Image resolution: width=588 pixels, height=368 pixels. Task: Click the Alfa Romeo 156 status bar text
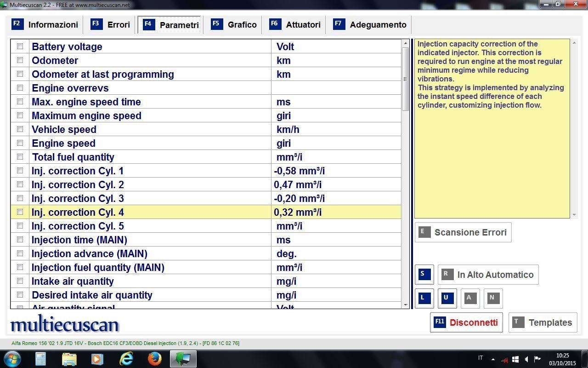[125, 343]
